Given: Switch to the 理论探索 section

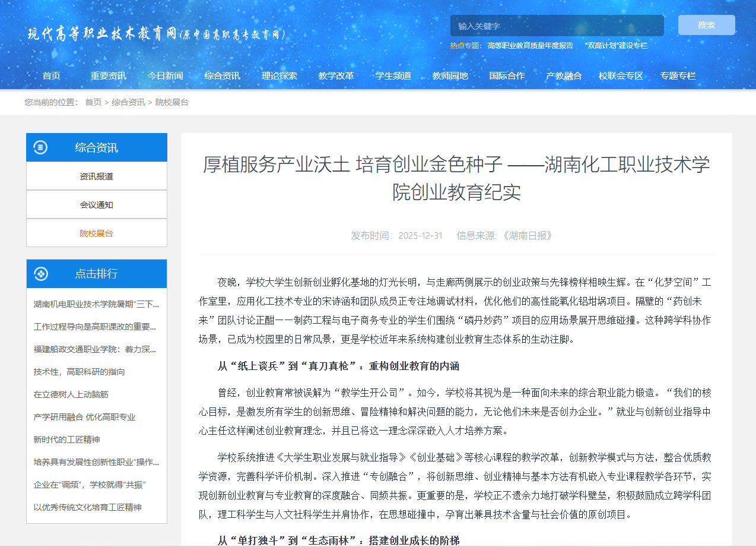Looking at the screenshot, I should click(279, 75).
